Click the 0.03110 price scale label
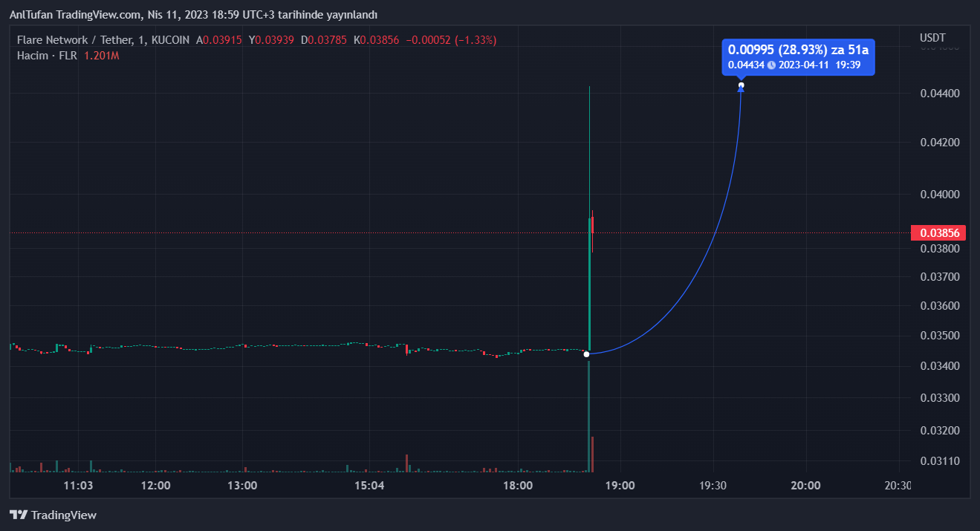980x531 pixels. coord(940,461)
